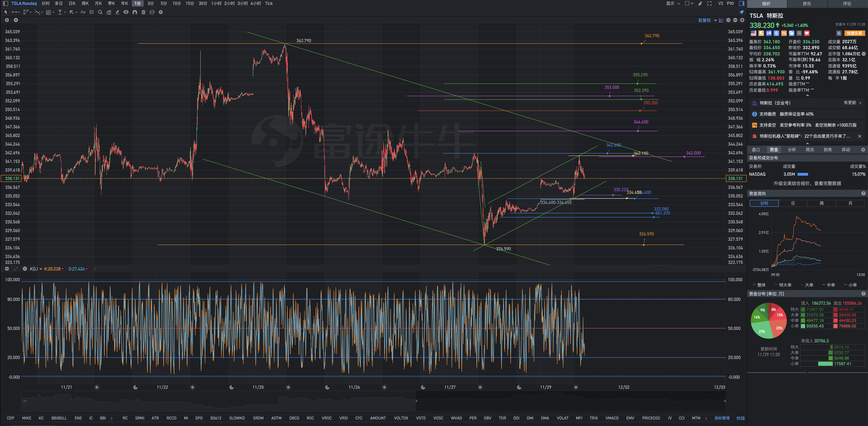Select the 日 capital flow period
This screenshot has width=868, height=426.
point(793,203)
